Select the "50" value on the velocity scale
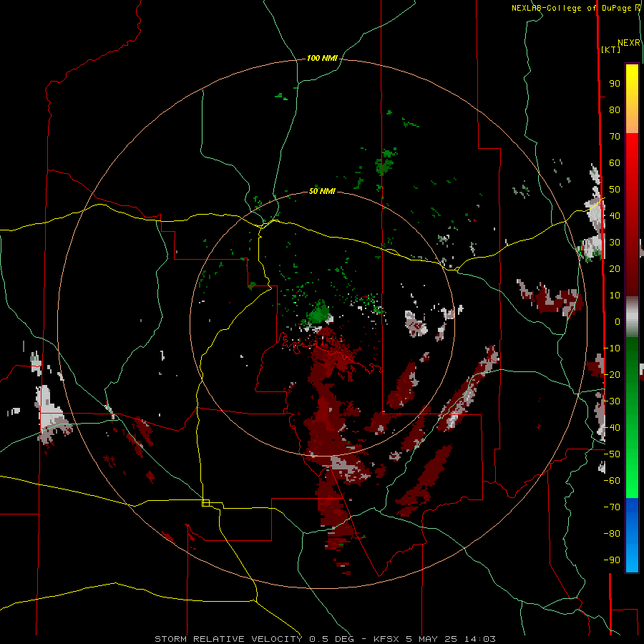The image size is (644, 644). tap(615, 190)
